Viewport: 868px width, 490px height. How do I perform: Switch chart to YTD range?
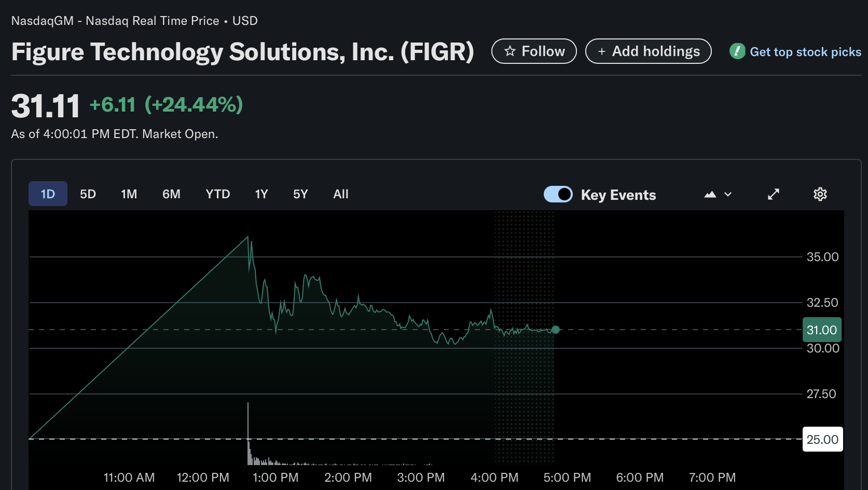click(217, 194)
